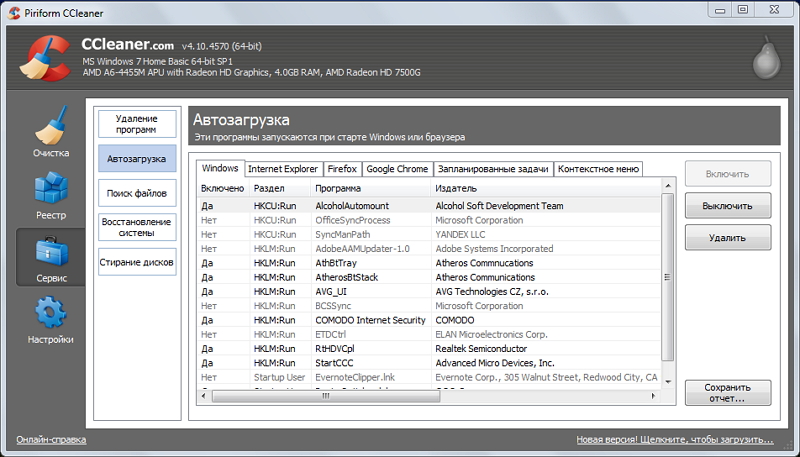Select the COMODO Internet Security entry

coord(370,320)
